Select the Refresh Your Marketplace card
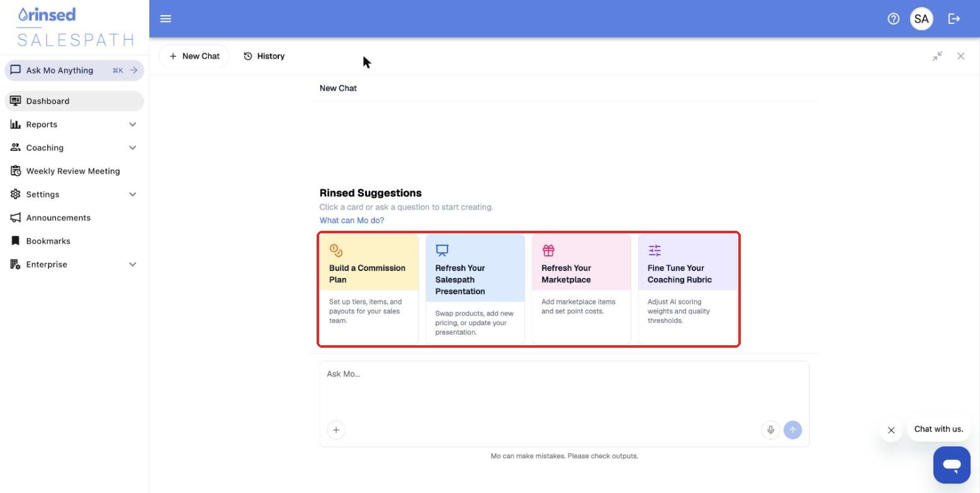Image resolution: width=980 pixels, height=493 pixels. (582, 289)
